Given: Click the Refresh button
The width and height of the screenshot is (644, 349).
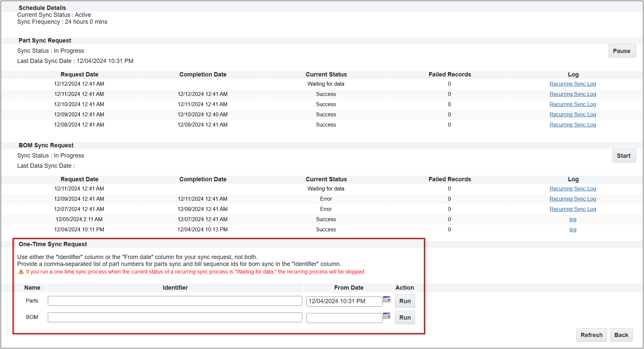Looking at the screenshot, I should point(591,335).
